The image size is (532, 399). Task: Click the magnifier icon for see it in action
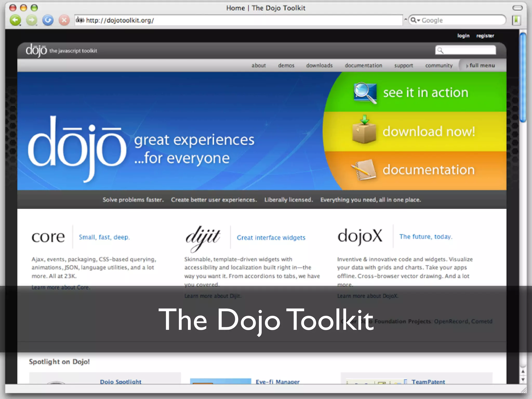(365, 93)
